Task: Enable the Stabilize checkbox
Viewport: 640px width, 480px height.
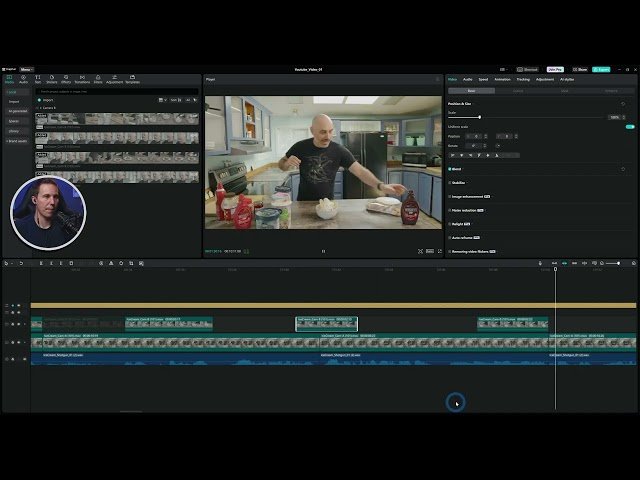Action: coord(450,183)
